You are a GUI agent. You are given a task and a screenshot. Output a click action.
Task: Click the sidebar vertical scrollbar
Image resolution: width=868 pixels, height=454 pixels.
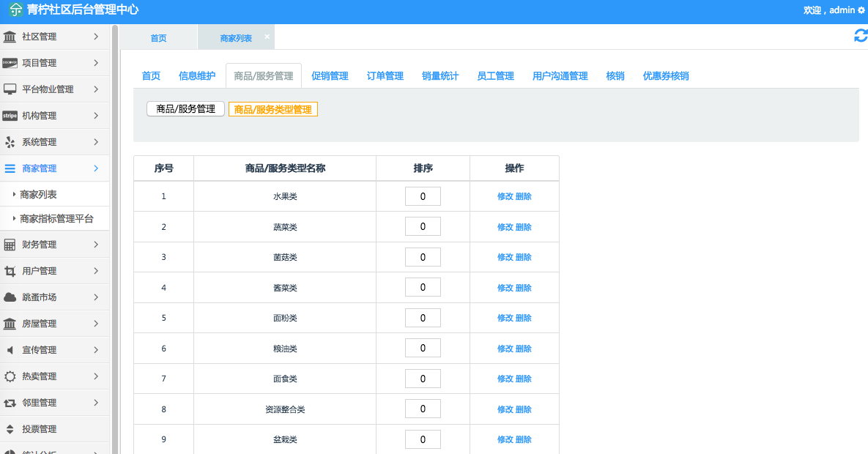coord(114,239)
